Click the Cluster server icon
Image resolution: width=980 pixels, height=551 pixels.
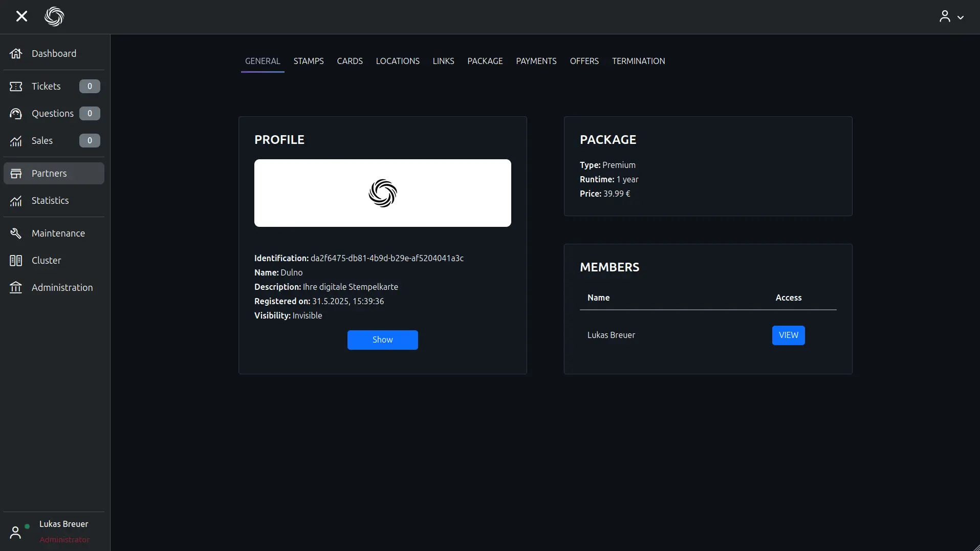pyautogui.click(x=16, y=261)
